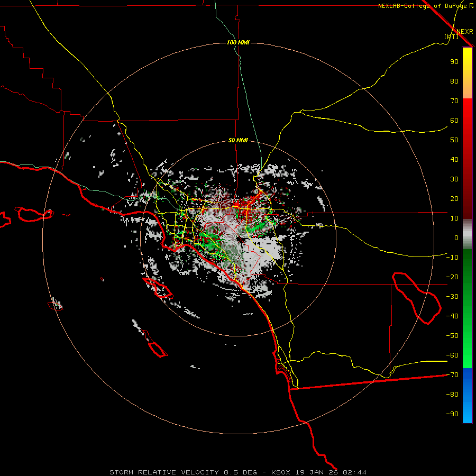Click the 50 NMI range ring label

point(238,140)
